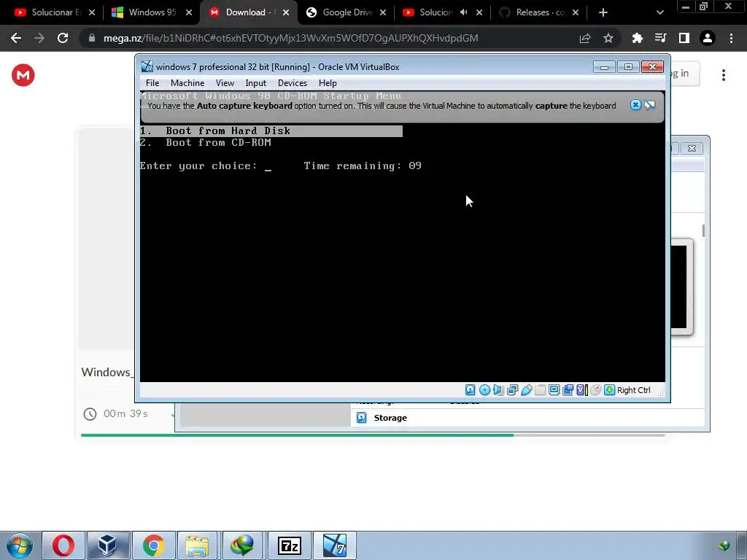This screenshot has width=747, height=560.
Task: Open media controls icon in Chrome toolbar
Action: pos(661,38)
